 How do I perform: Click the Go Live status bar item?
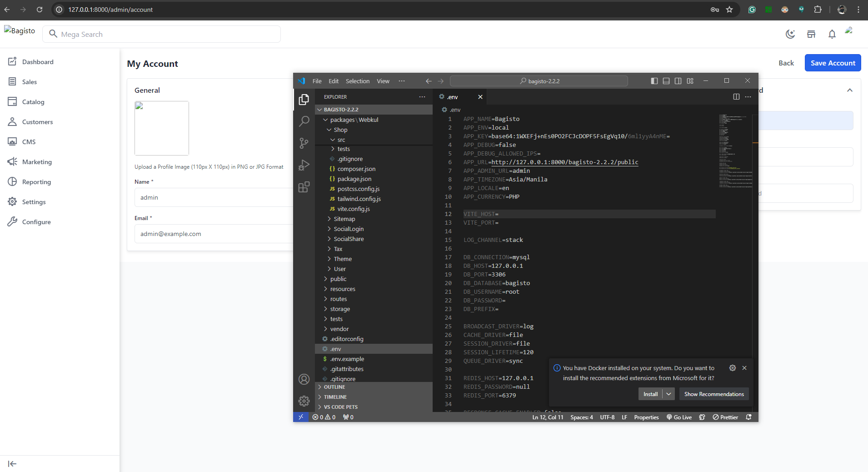coord(679,417)
